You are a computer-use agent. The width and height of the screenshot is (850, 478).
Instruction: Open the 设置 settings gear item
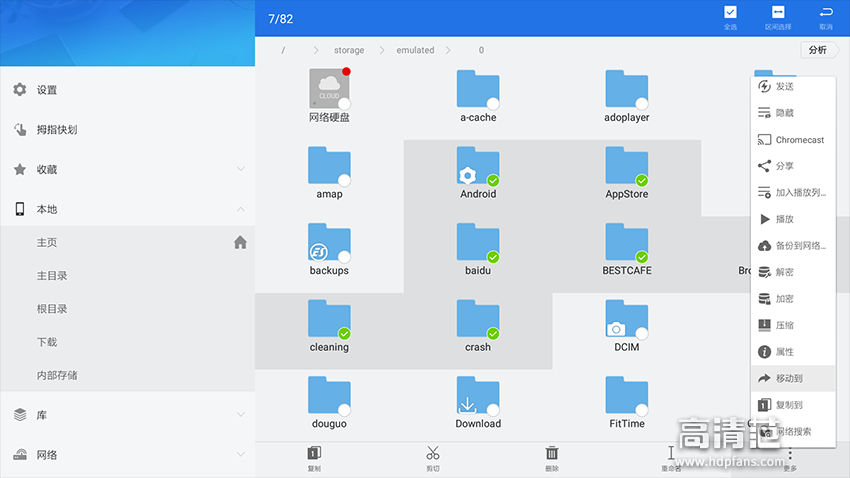(127, 90)
